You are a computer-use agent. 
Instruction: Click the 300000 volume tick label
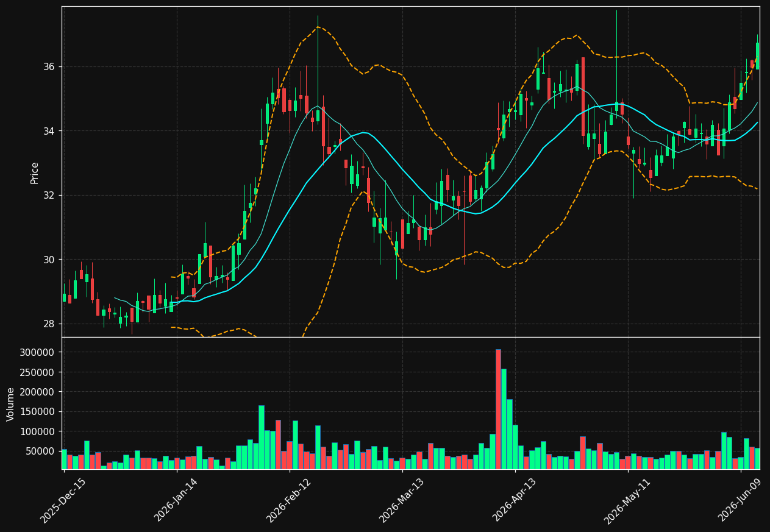(38, 352)
